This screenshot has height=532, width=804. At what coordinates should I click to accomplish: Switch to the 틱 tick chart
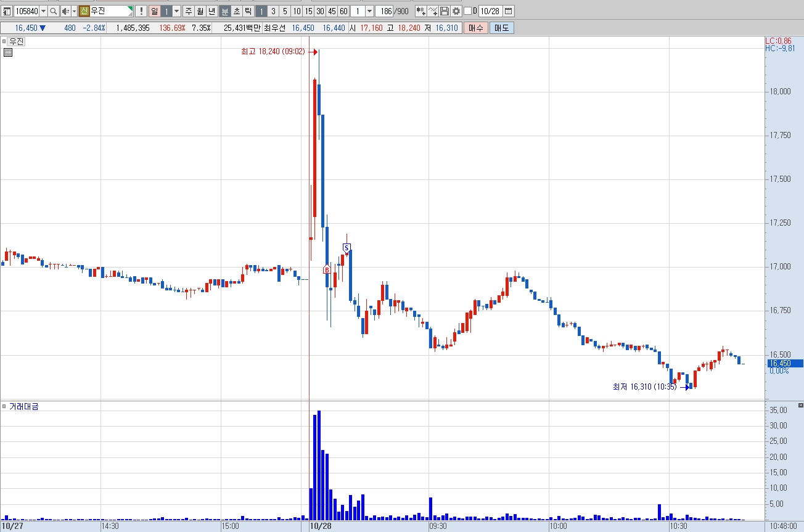[248, 11]
